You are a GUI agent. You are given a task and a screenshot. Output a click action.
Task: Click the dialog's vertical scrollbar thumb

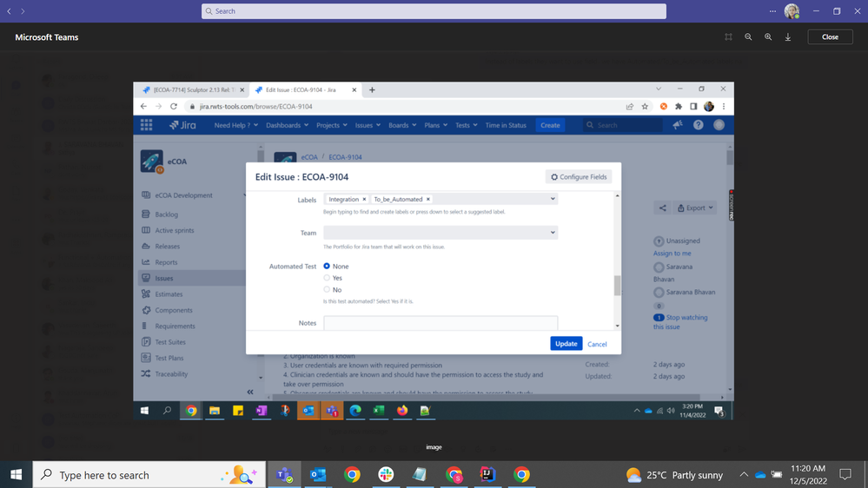click(x=617, y=286)
